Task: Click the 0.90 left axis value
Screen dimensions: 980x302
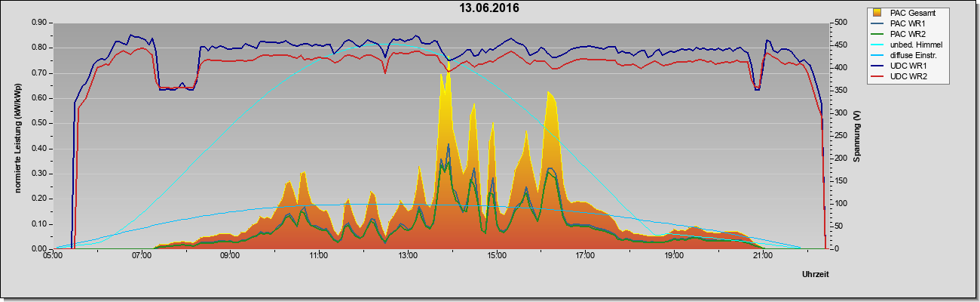Action: click(x=38, y=23)
